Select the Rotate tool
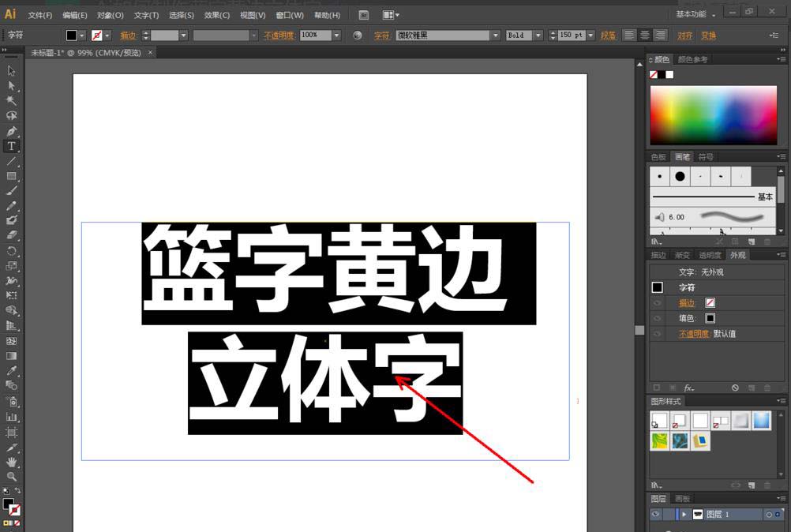 (11, 251)
